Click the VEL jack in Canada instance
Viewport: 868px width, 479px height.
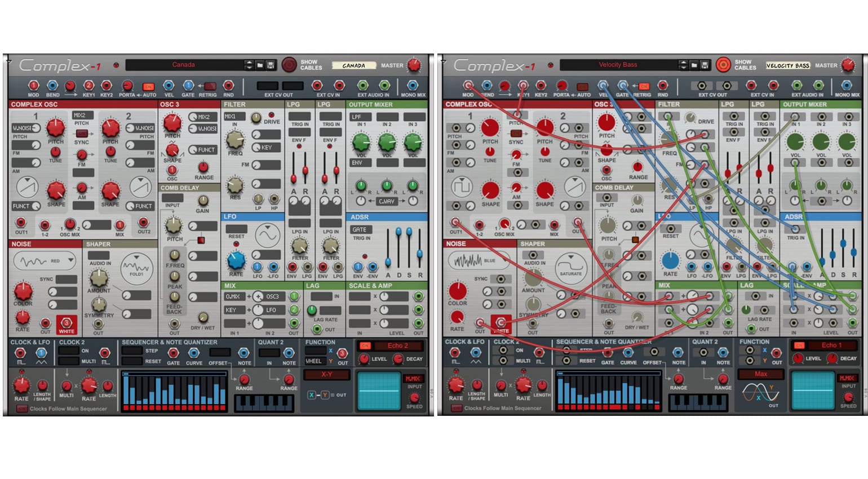click(169, 86)
